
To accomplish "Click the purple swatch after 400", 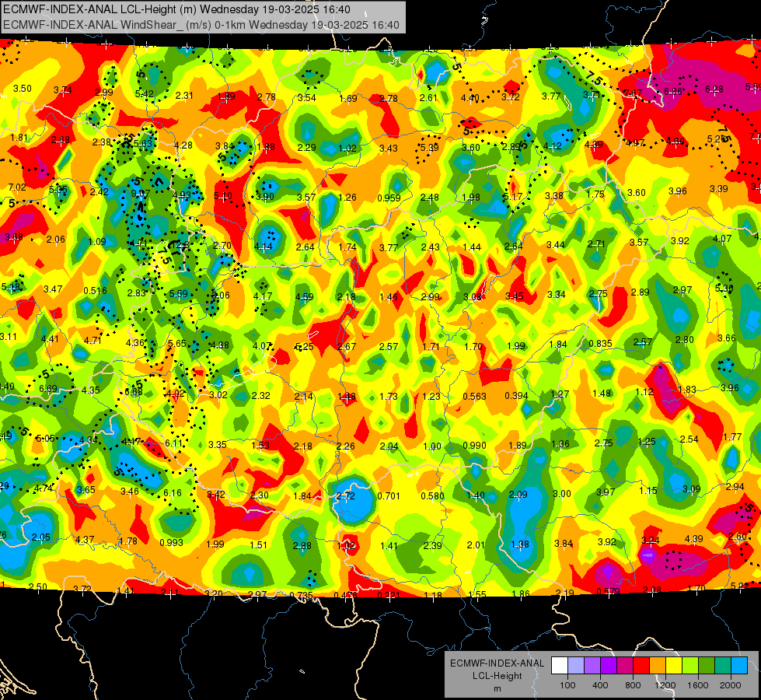I will pos(609,666).
